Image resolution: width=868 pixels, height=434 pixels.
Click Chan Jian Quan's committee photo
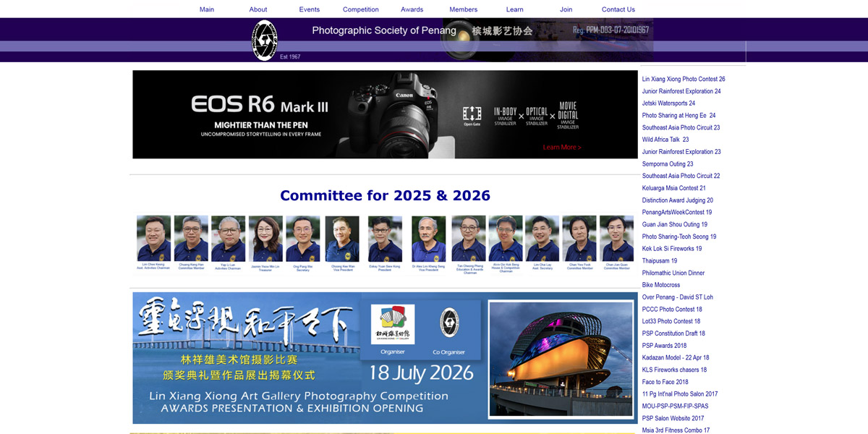616,239
